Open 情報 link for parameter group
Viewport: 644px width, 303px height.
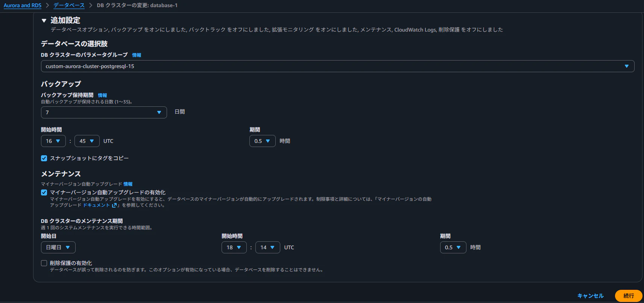[137, 55]
